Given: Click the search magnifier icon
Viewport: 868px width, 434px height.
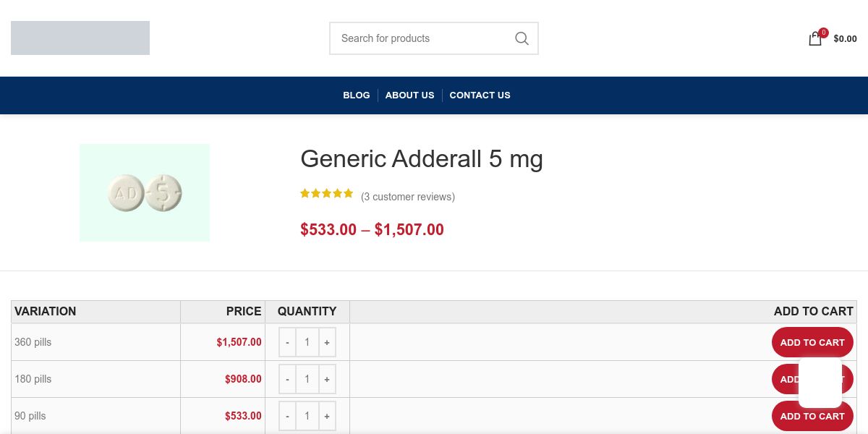Looking at the screenshot, I should pos(522,38).
